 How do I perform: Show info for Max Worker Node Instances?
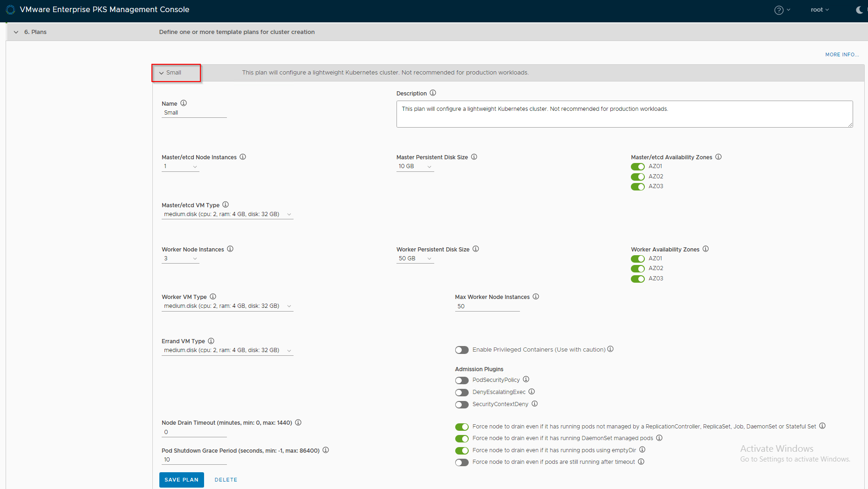point(536,296)
